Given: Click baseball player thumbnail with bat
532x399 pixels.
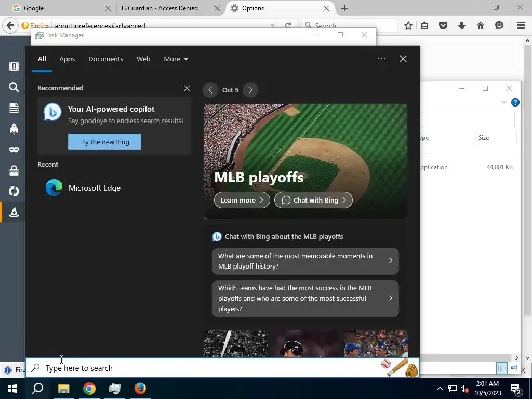Looking at the screenshot, I should (235, 343).
